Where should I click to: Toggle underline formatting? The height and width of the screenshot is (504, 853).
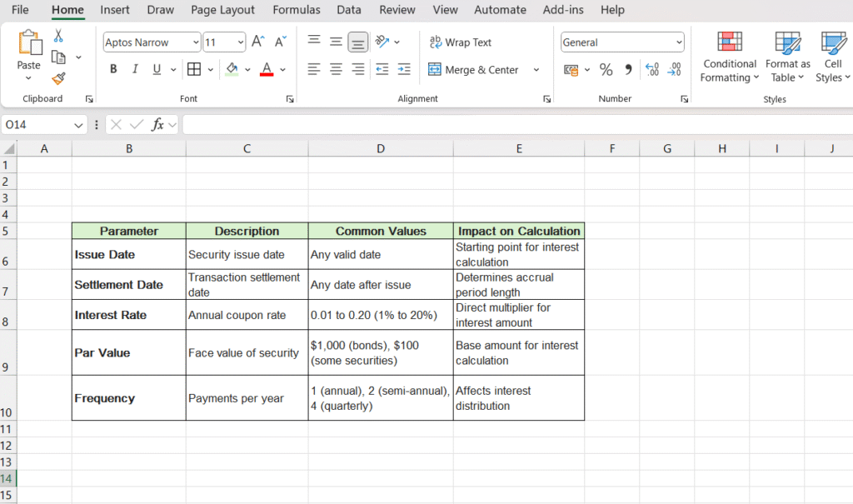click(x=157, y=69)
